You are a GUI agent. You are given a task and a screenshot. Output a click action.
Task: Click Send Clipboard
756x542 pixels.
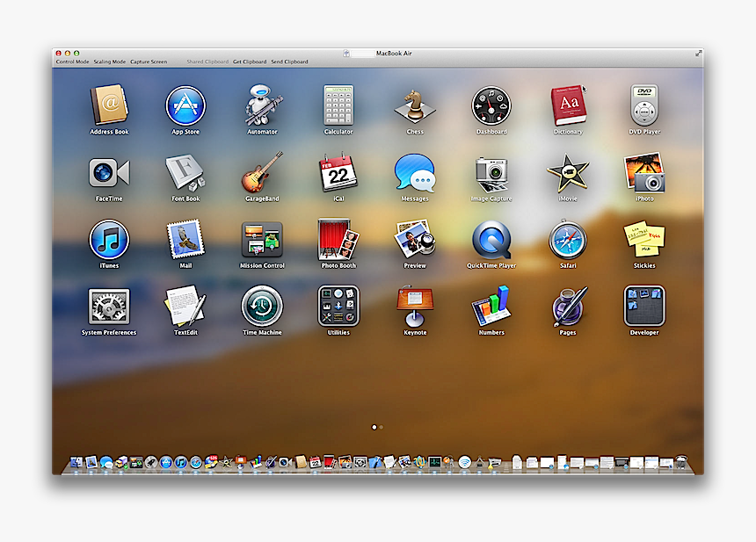pos(289,61)
